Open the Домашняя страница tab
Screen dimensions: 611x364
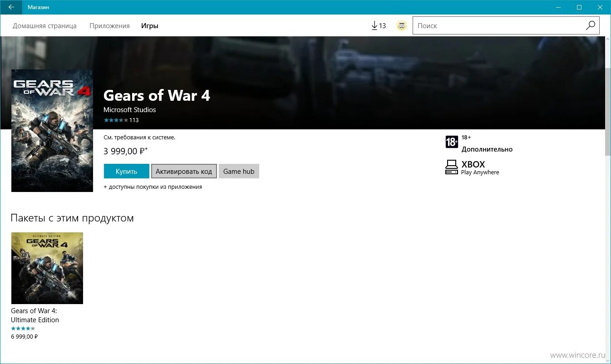coord(44,25)
